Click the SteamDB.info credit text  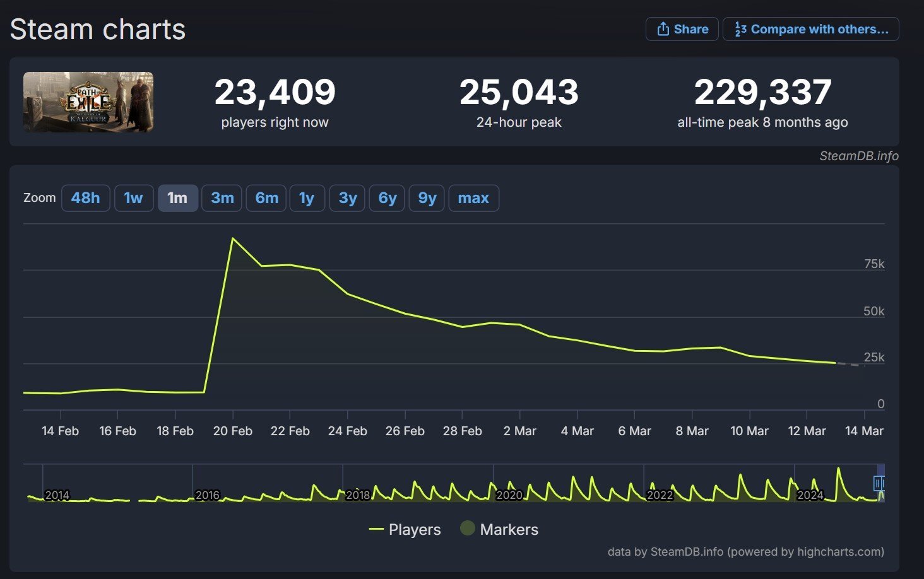(x=859, y=156)
